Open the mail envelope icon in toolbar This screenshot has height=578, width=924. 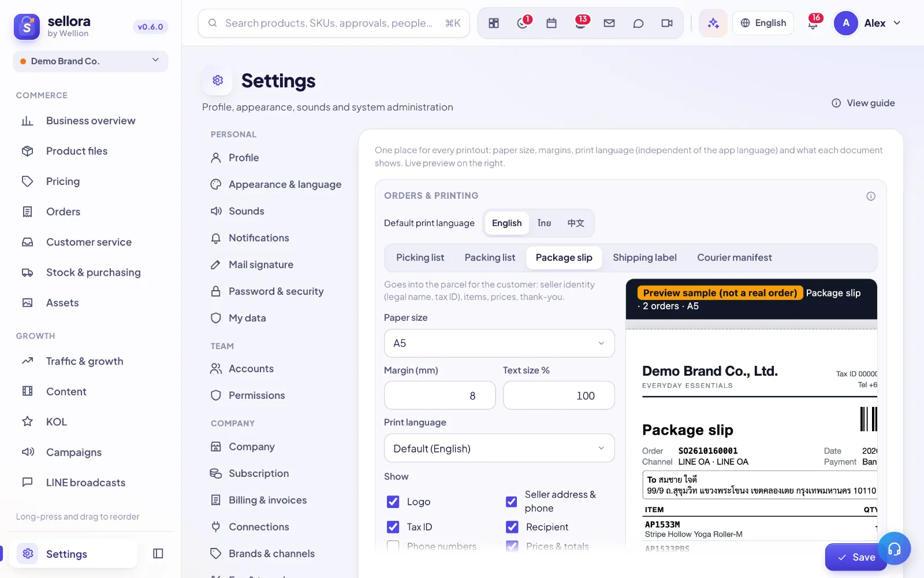coord(609,23)
